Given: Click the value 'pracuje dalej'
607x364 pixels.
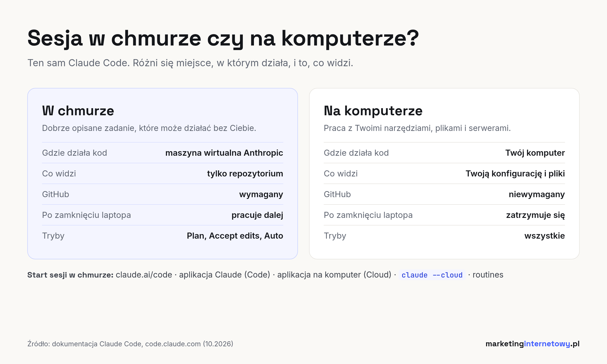Looking at the screenshot, I should (x=257, y=215).
